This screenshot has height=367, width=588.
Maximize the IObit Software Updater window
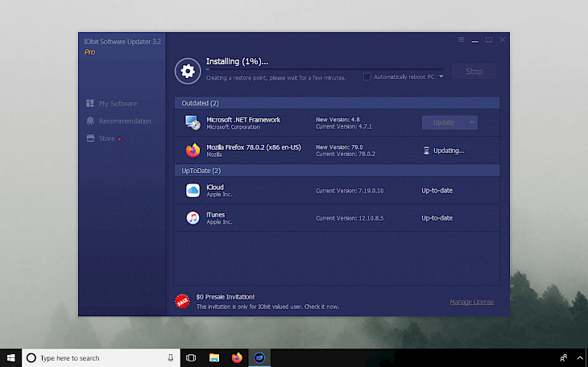489,39
